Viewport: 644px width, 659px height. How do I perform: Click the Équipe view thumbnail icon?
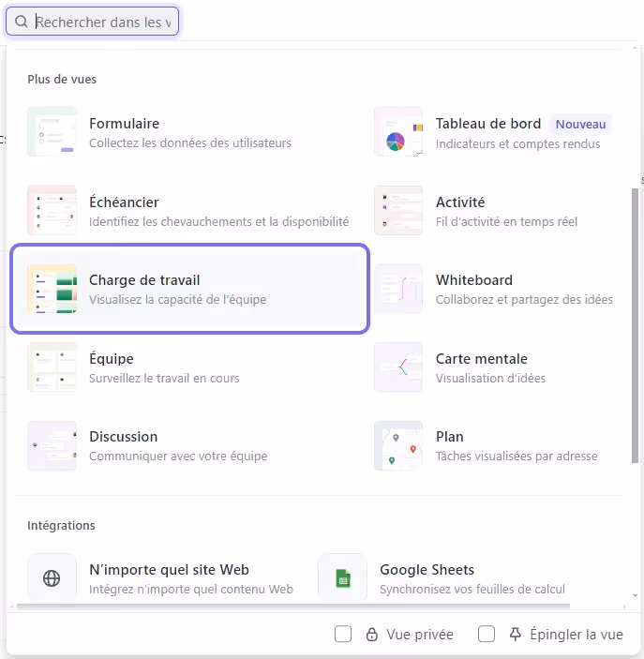coord(52,367)
